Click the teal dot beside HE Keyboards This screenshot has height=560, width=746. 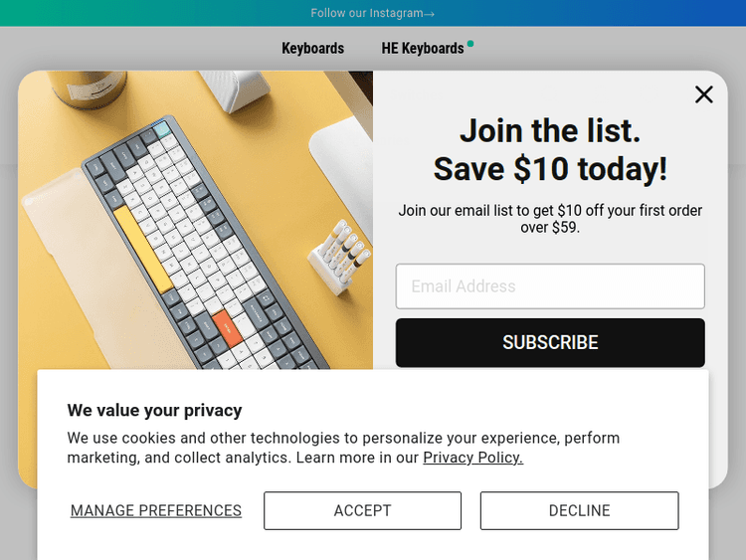(x=470, y=44)
